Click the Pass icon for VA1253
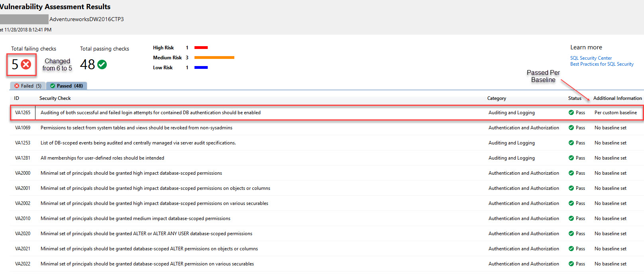 (x=571, y=143)
